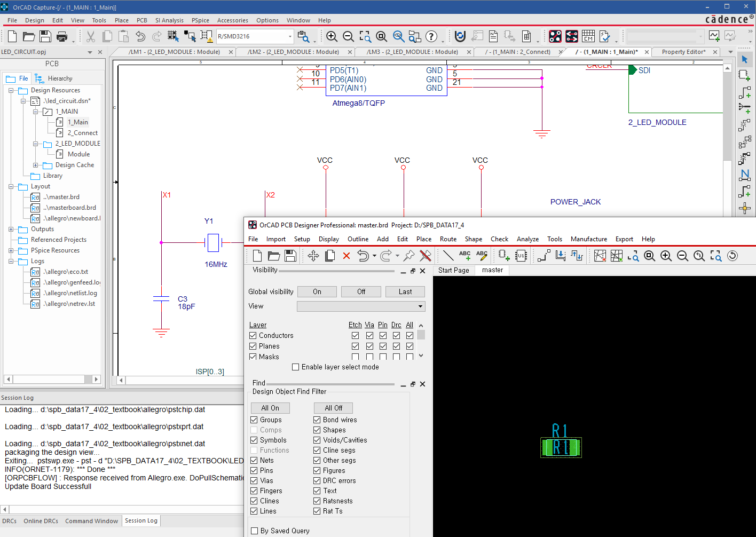Switch to Command Window tab

click(91, 521)
